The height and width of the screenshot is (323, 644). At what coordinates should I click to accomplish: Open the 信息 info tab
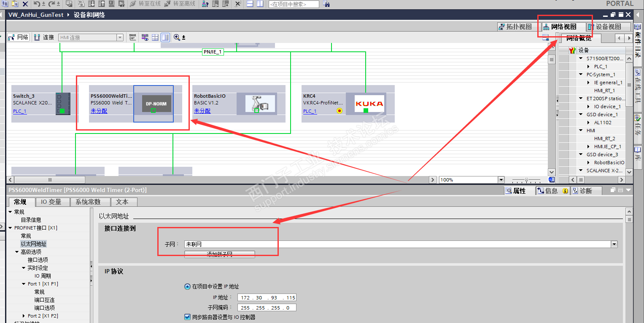coord(552,191)
